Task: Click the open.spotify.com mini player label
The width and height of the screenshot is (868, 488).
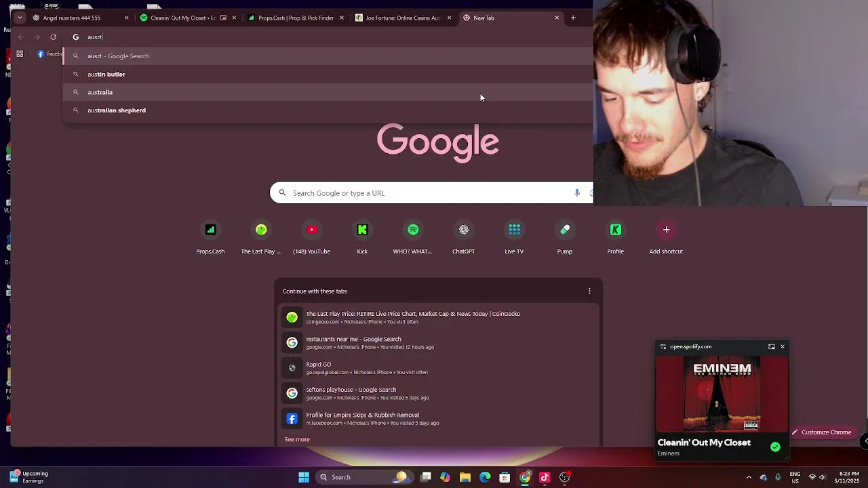Action: coord(690,346)
